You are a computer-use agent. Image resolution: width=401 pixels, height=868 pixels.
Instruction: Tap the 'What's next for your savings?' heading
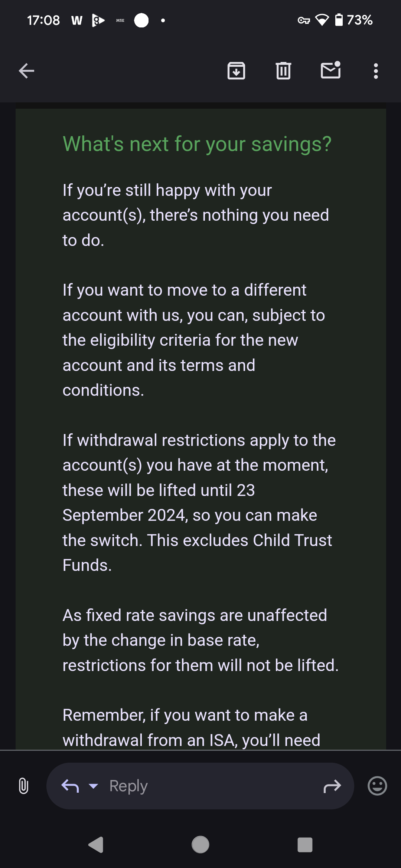(x=197, y=144)
